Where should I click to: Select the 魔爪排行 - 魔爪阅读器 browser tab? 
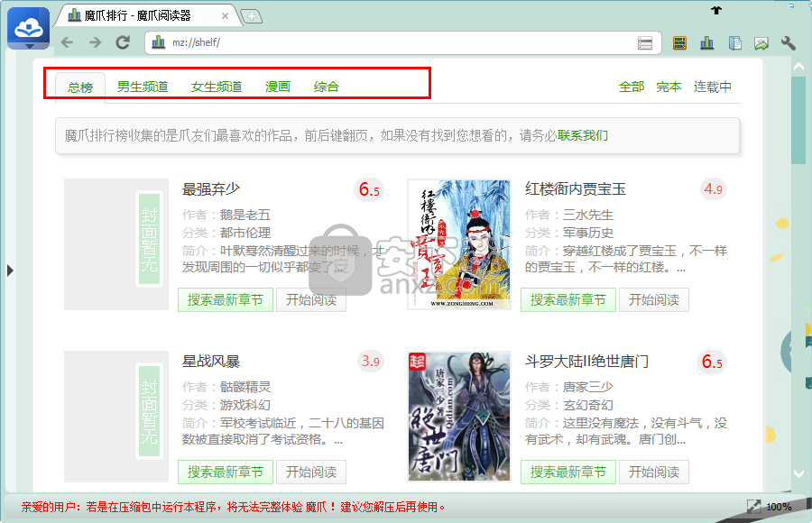click(x=148, y=15)
